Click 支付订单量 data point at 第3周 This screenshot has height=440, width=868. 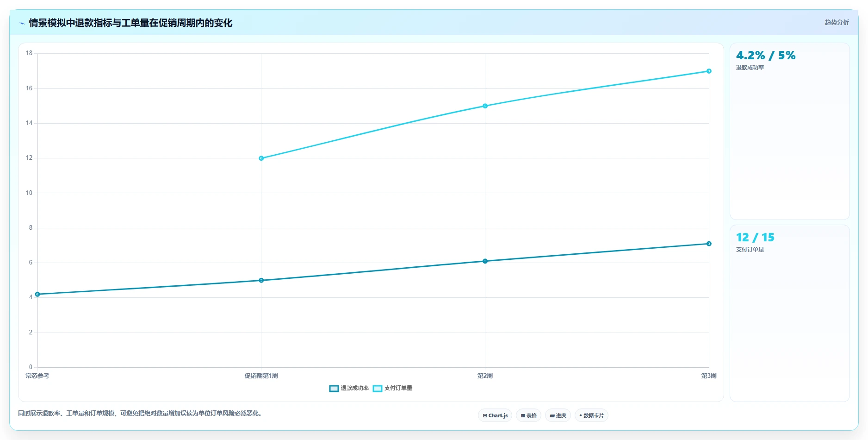[709, 71]
